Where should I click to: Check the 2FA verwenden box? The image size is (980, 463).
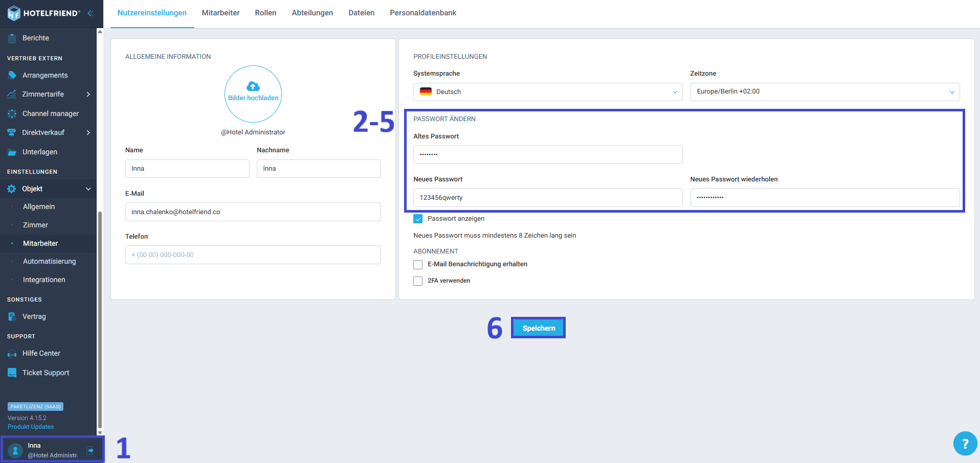418,281
